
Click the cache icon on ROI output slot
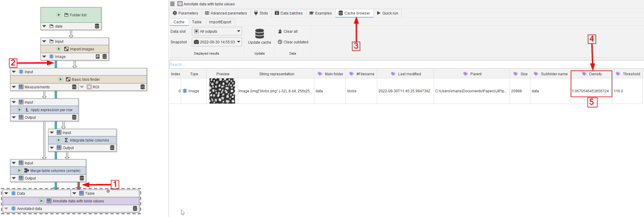click(142, 87)
